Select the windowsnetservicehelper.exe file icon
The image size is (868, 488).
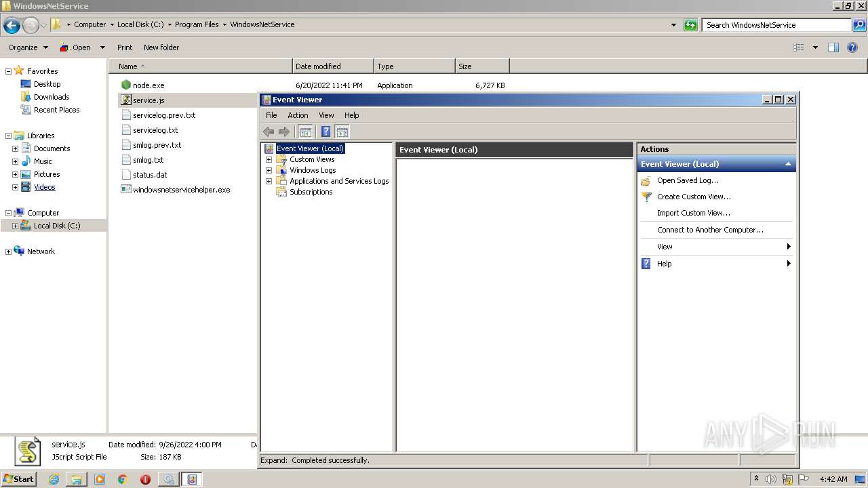(125, 189)
